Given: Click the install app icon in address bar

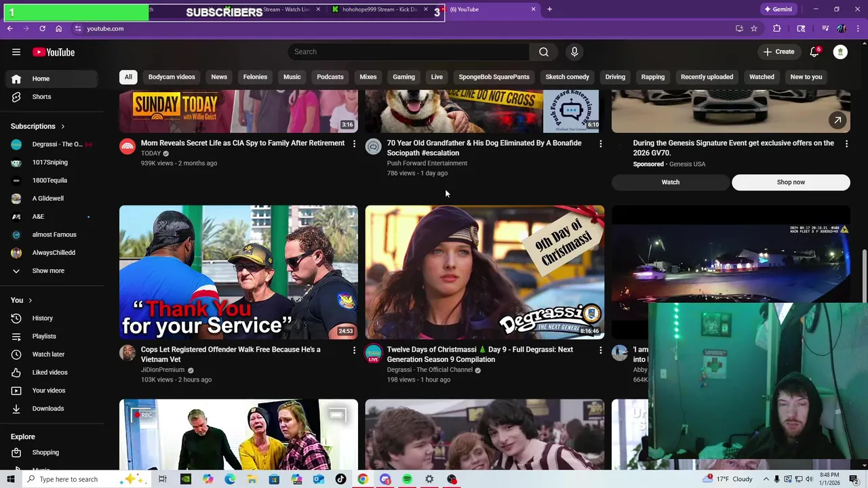Looking at the screenshot, I should 739,28.
